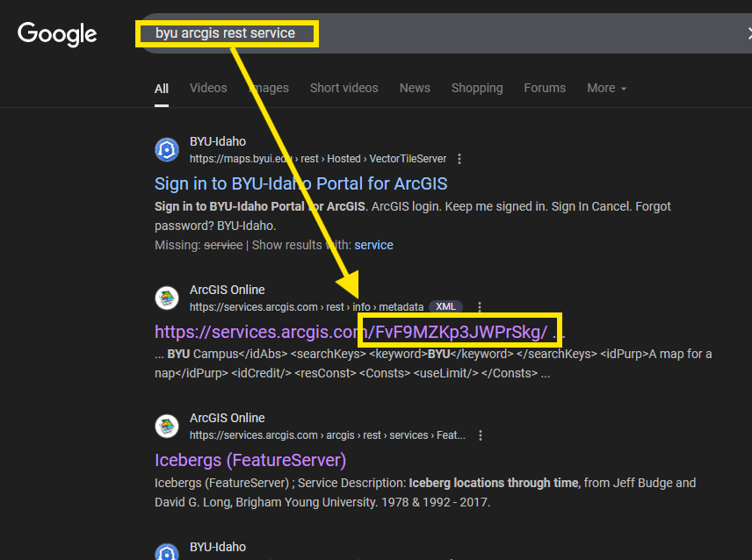This screenshot has height=560, width=752.
Task: Click the XML badge
Action: point(445,306)
